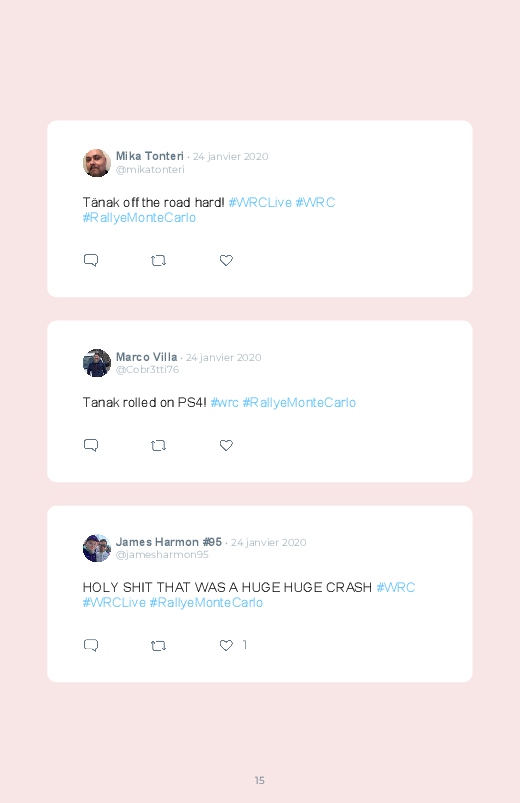The width and height of the screenshot is (520, 803).
Task: Open James Harmon #95 profile avatar
Action: [97, 548]
